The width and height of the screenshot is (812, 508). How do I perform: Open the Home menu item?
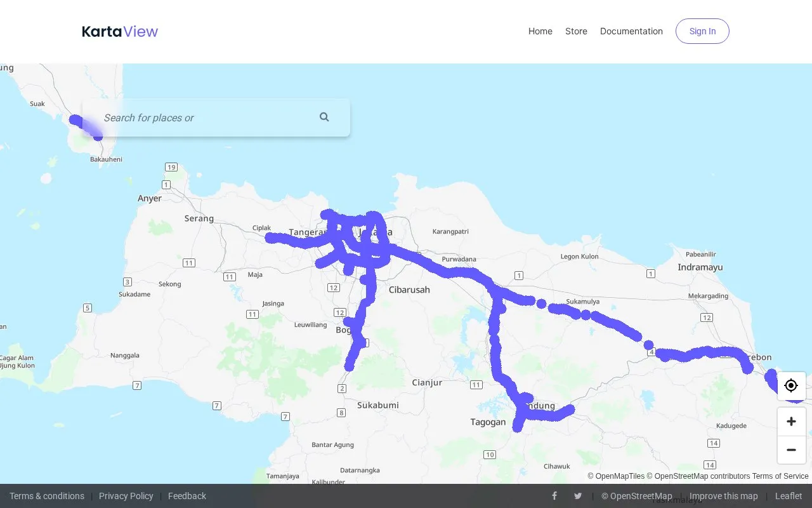pyautogui.click(x=540, y=31)
